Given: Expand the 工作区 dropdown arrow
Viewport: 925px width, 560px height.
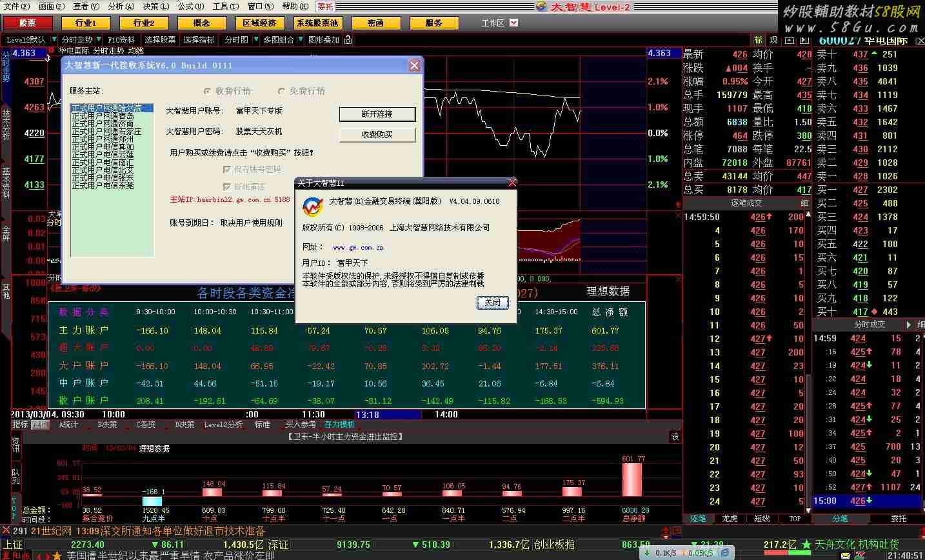Looking at the screenshot, I should pyautogui.click(x=513, y=23).
